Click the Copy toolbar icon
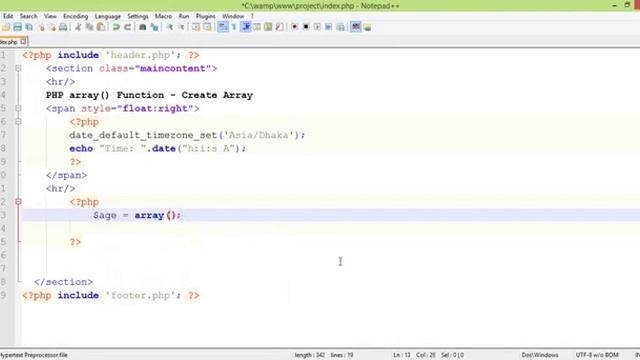 pos(89,27)
